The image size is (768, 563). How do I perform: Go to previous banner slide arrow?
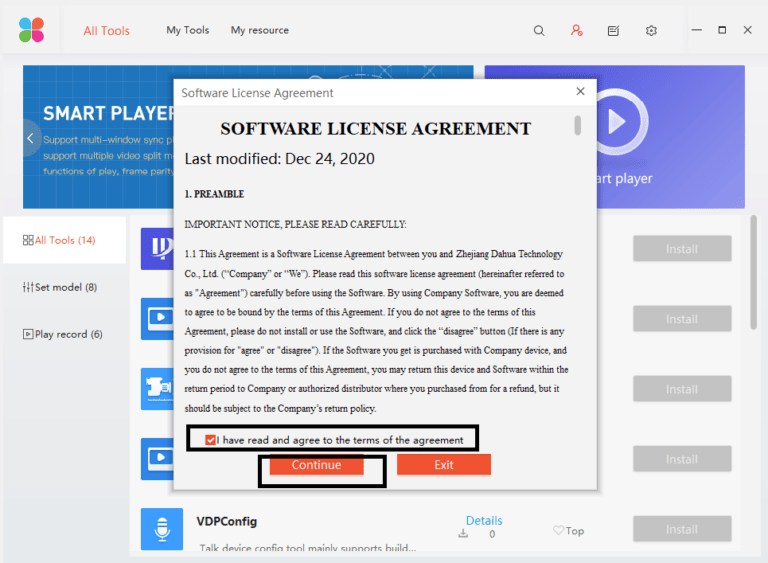(x=31, y=138)
